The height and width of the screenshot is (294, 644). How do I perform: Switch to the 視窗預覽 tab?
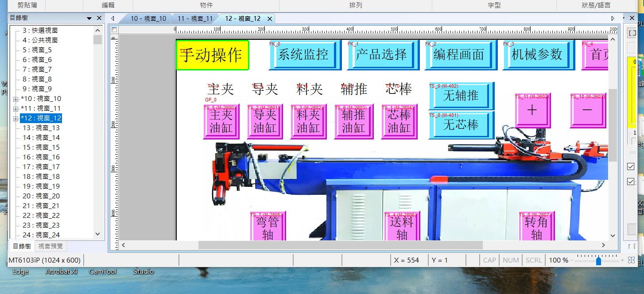50,246
